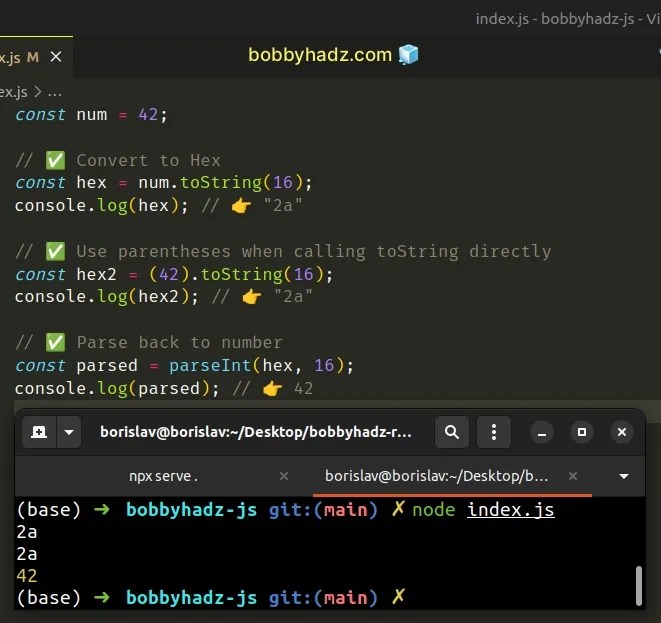Click the 'const num = 42;' code line
Image resolution: width=661 pixels, height=623 pixels.
[x=91, y=115]
